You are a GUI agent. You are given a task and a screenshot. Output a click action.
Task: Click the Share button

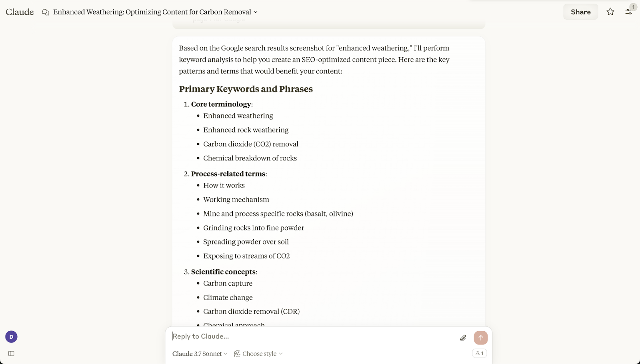pos(580,12)
